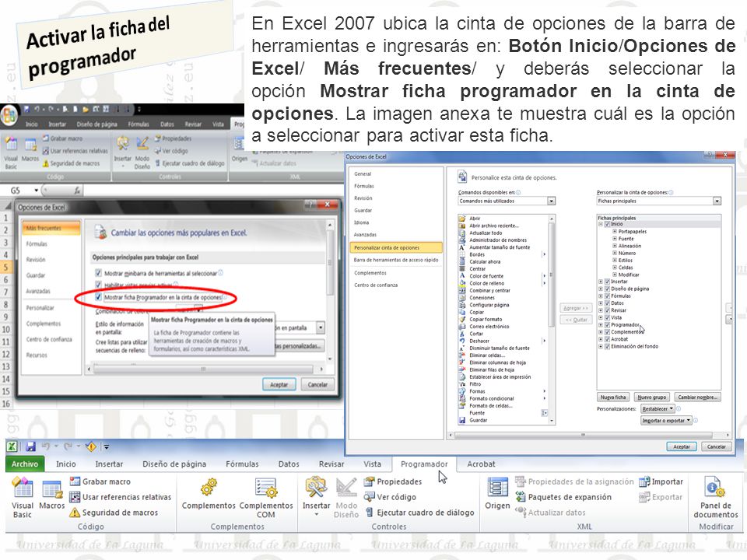Click Visual Basic in the Excel 2007 ribbon
747x560 pixels.
point(11,152)
